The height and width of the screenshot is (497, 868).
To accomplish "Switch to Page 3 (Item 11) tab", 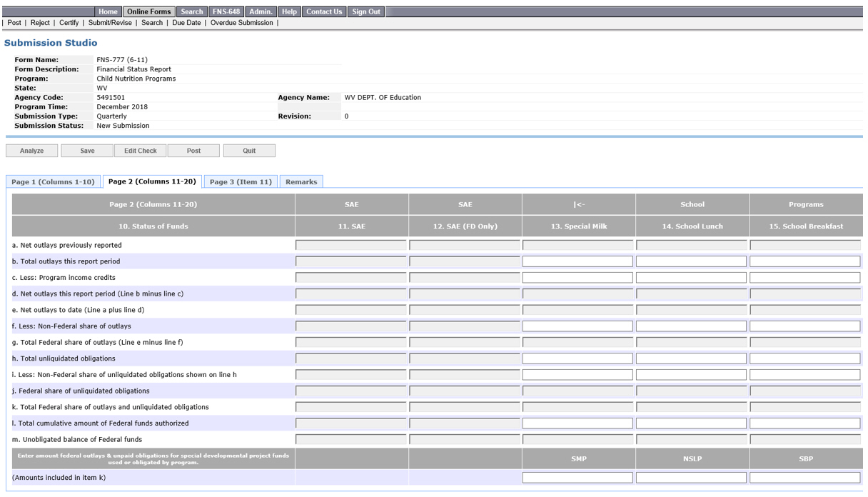I will pos(241,182).
